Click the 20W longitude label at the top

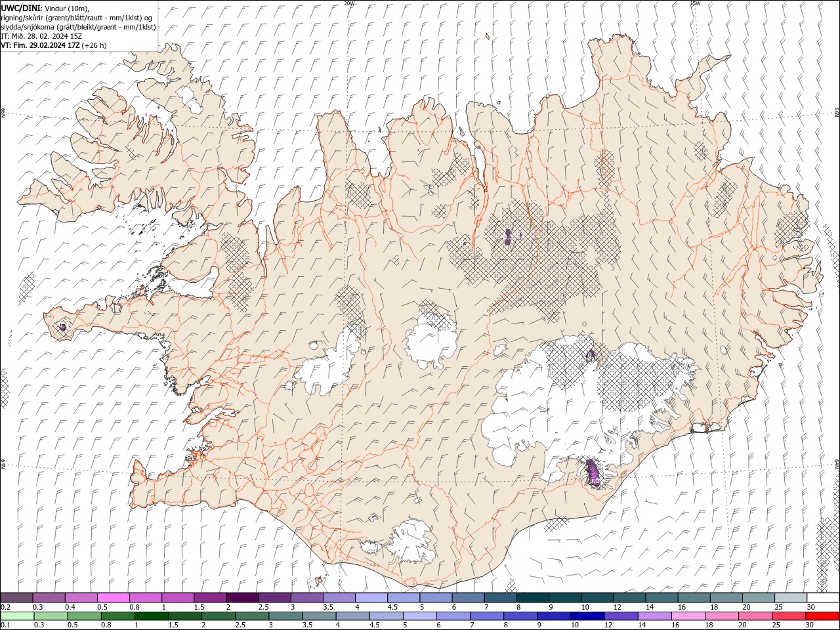coord(350,3)
